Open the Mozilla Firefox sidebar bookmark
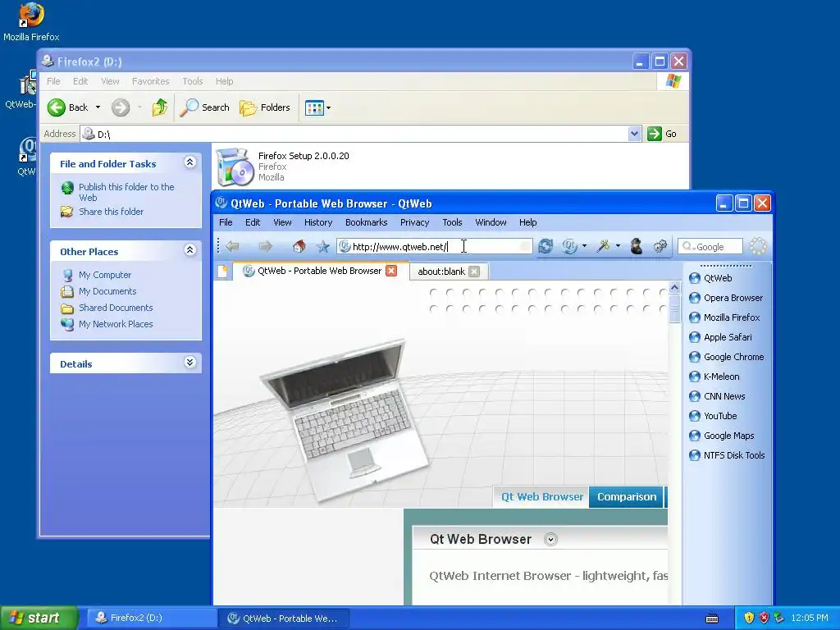The width and height of the screenshot is (840, 630). 724,317
